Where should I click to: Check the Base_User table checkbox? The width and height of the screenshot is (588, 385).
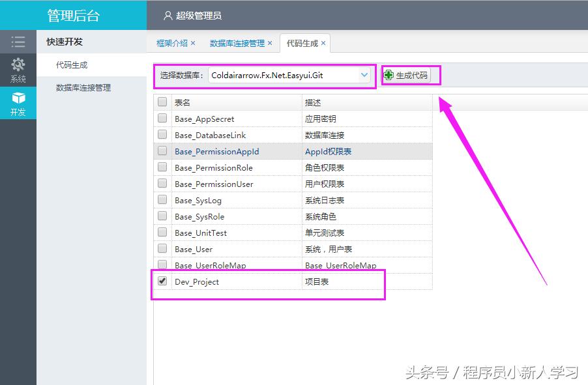pos(162,249)
